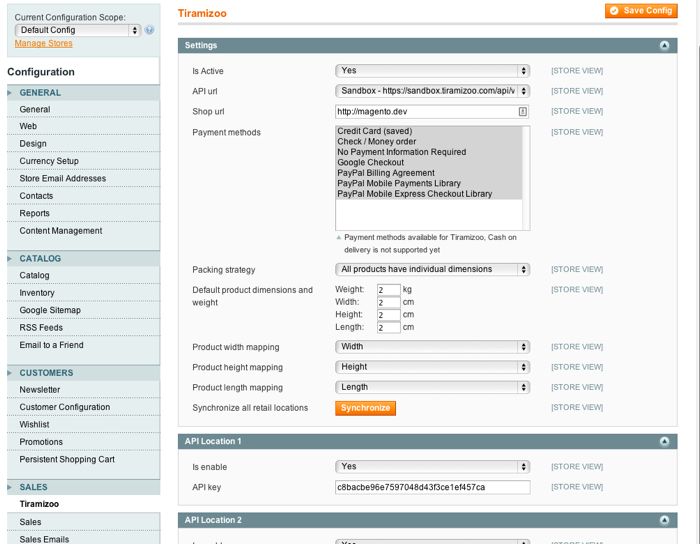This screenshot has width=700, height=544.
Task: Click the default Width input field
Action: pyautogui.click(x=388, y=302)
